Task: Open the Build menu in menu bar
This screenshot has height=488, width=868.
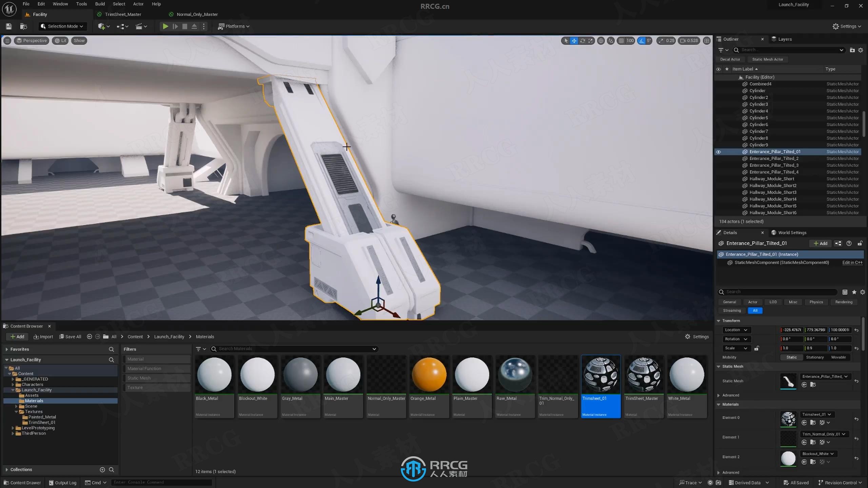Action: pyautogui.click(x=99, y=4)
